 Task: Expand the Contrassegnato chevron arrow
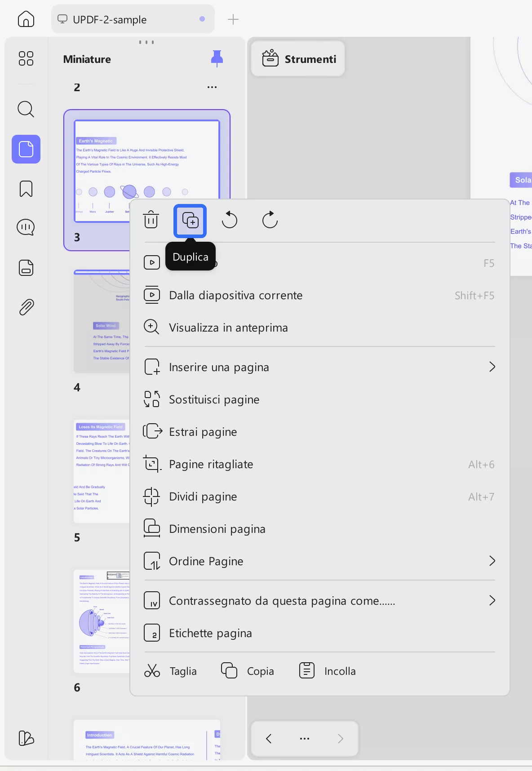[x=492, y=601]
